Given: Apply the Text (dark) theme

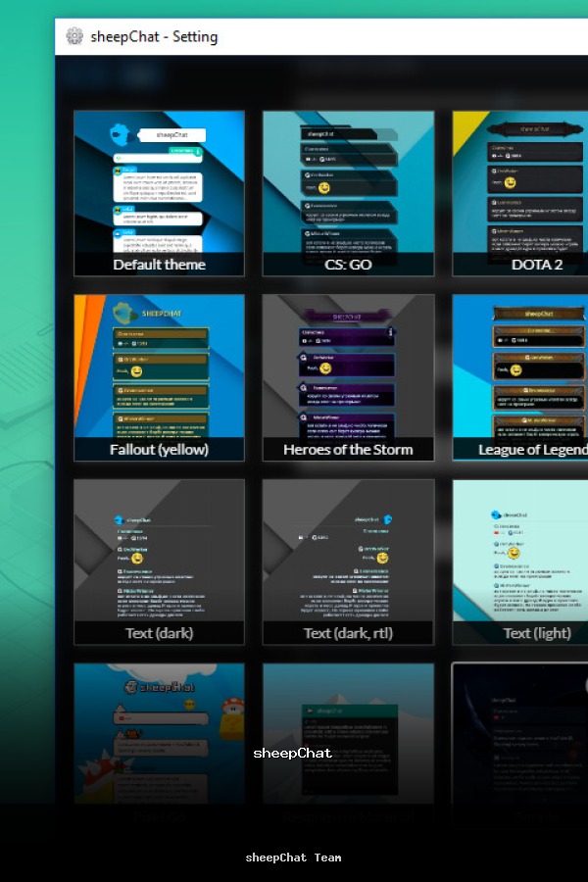Looking at the screenshot, I should coord(159,562).
